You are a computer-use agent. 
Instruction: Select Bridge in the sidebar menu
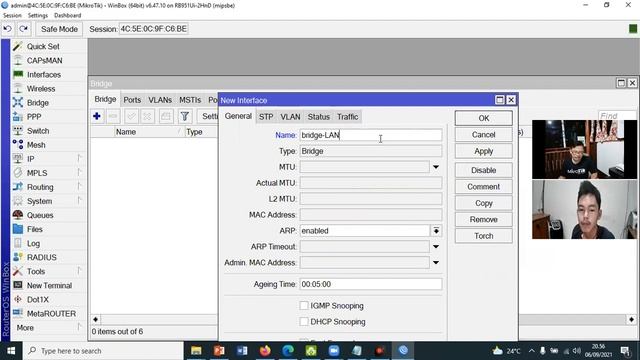38,103
